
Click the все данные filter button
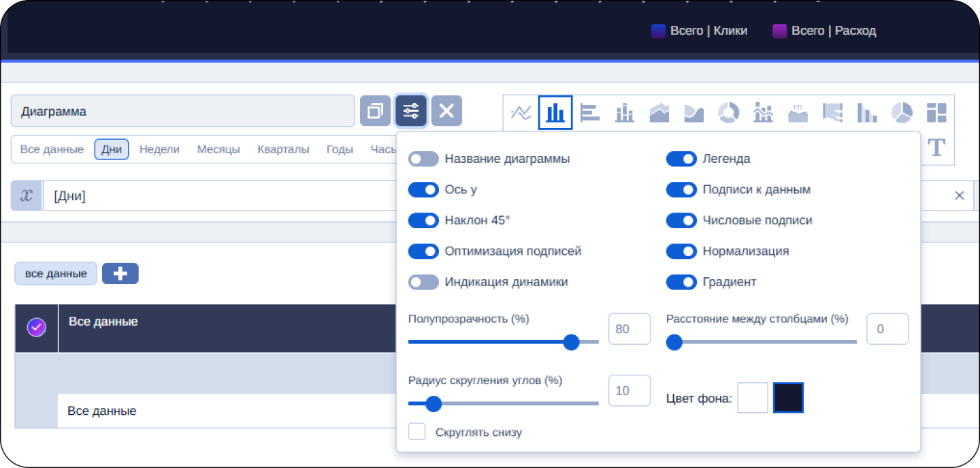point(56,273)
